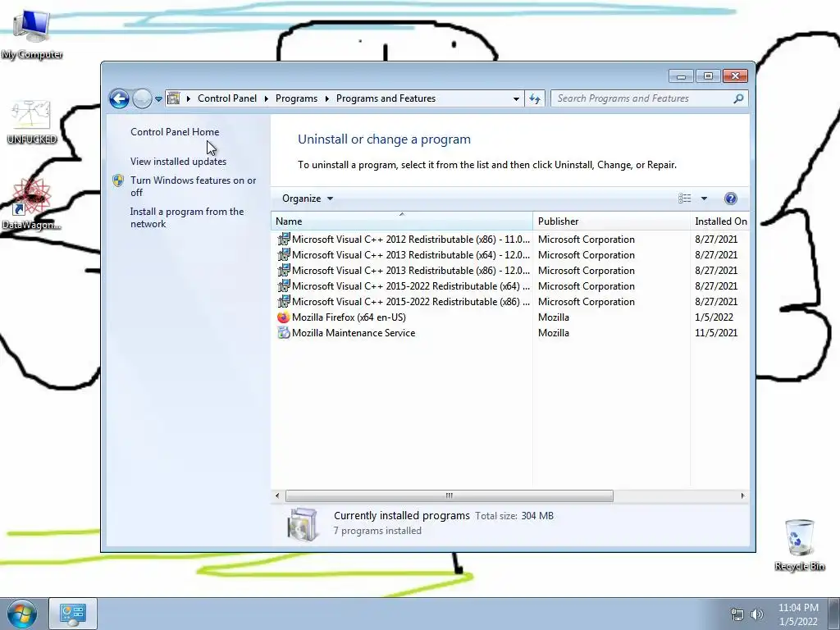Sort by the Name column header
This screenshot has height=630, width=840.
[x=402, y=221]
